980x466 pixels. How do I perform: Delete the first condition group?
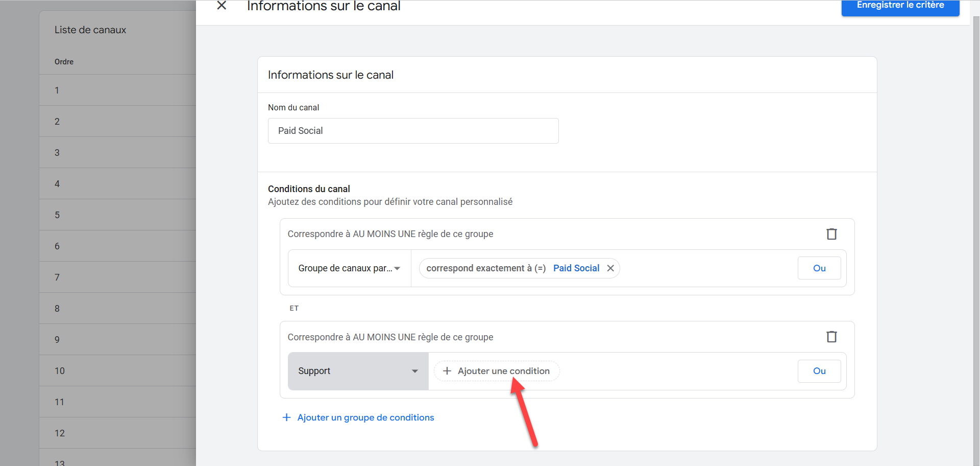831,234
